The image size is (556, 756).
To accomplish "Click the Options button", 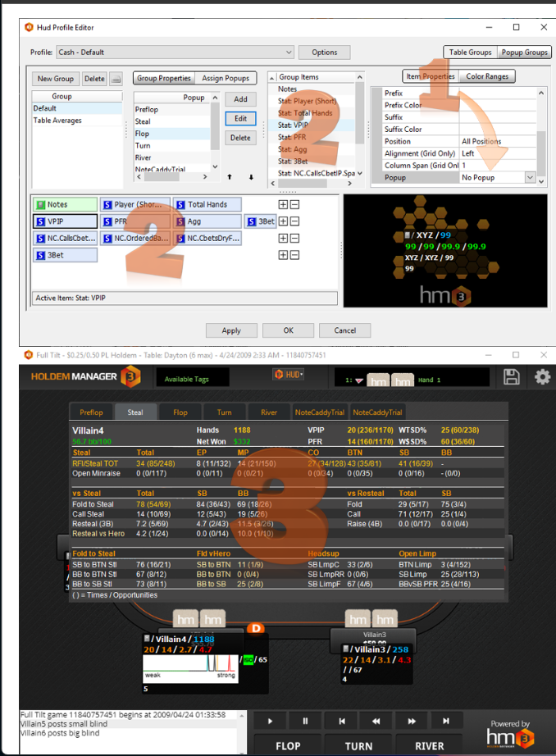I will (325, 52).
